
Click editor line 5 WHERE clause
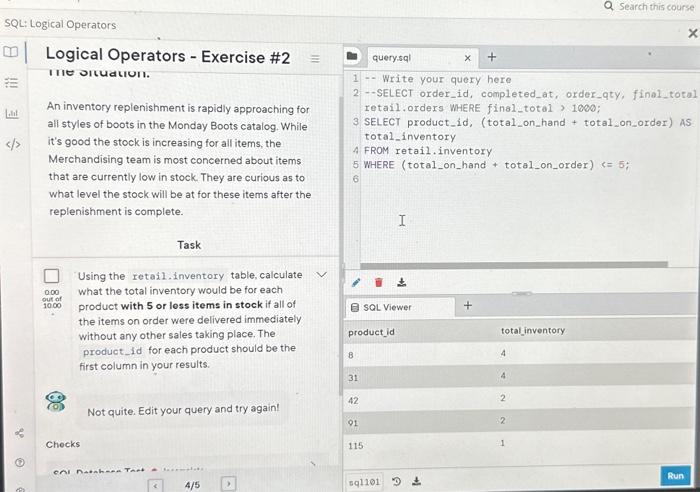(x=496, y=165)
